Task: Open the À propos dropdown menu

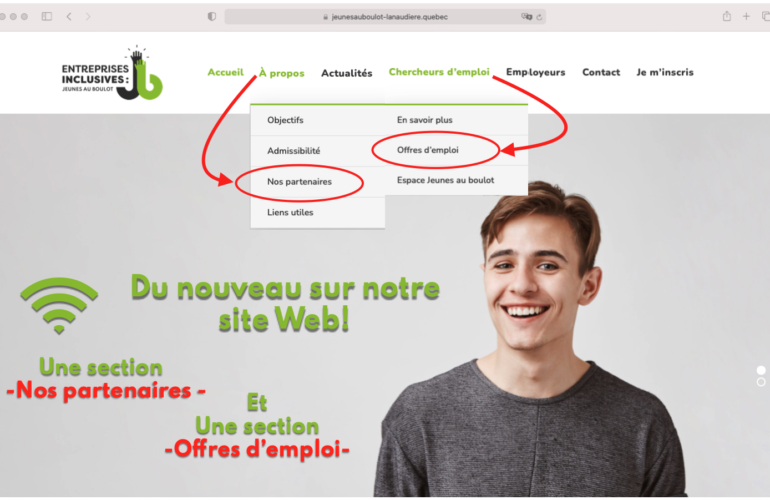Action: (281, 73)
